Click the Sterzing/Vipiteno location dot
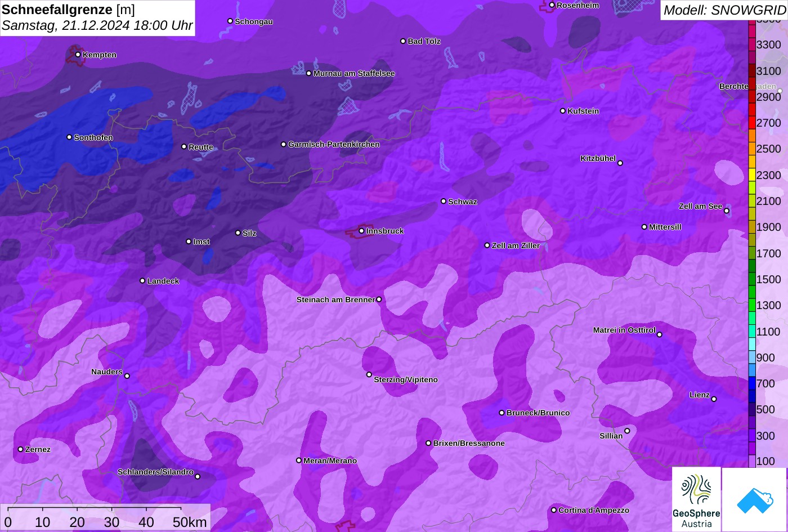This screenshot has height=532, width=788. point(369,374)
